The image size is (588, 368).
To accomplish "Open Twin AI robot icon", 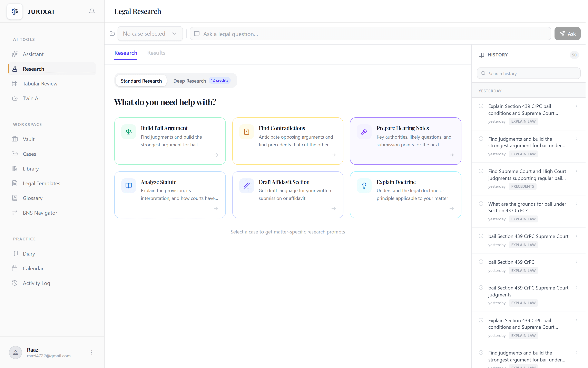I will pos(15,98).
